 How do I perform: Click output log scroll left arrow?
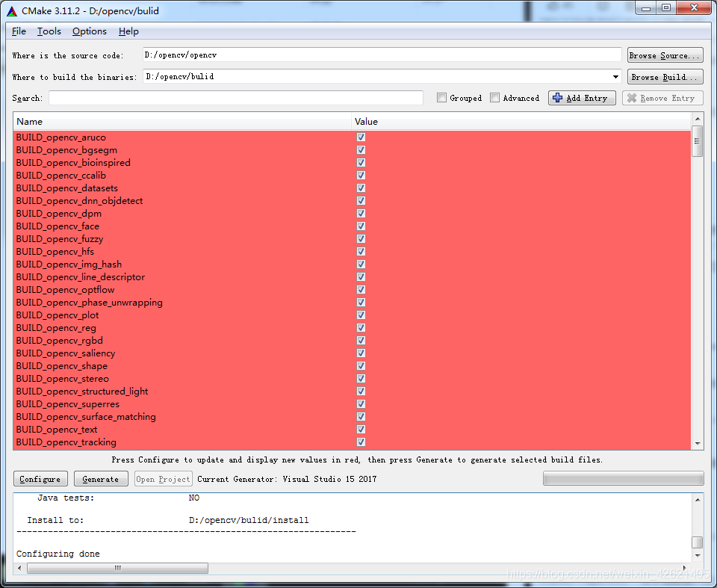(x=19, y=568)
